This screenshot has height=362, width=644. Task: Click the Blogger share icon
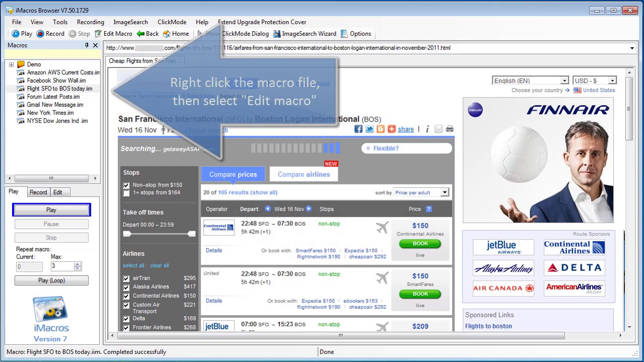pos(380,129)
